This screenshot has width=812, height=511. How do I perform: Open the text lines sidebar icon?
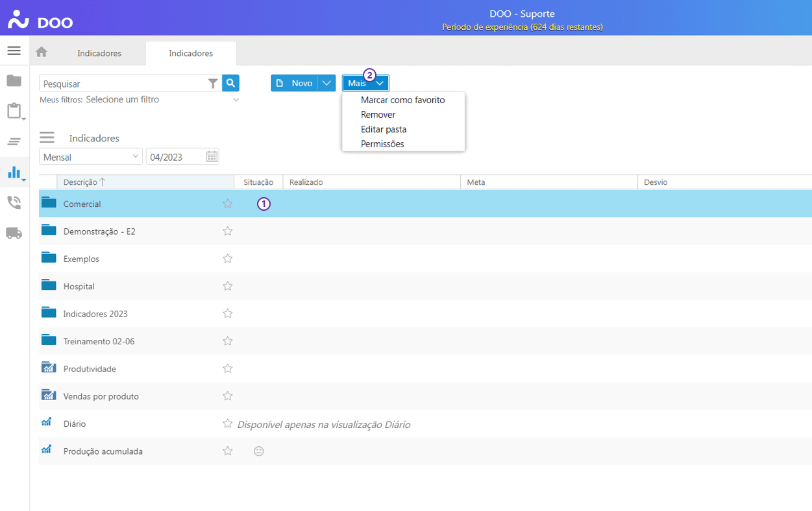[x=14, y=141]
